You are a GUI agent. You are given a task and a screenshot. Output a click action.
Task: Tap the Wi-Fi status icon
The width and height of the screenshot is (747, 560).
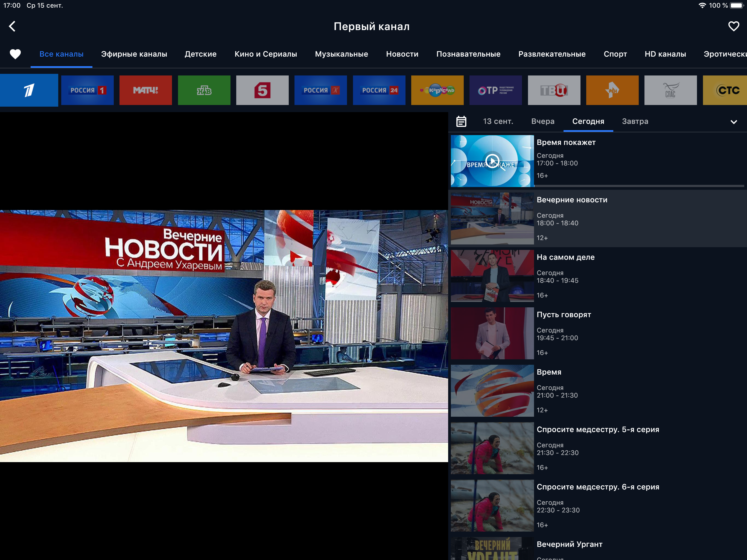pyautogui.click(x=702, y=5)
